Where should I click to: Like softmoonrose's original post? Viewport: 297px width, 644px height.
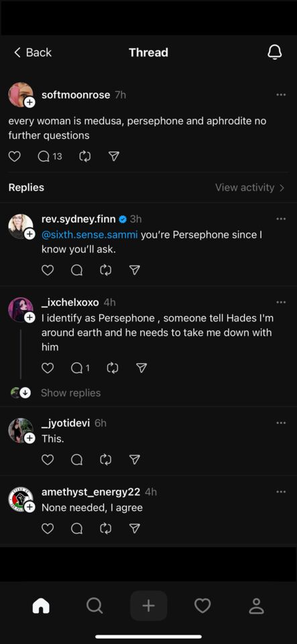(14, 156)
